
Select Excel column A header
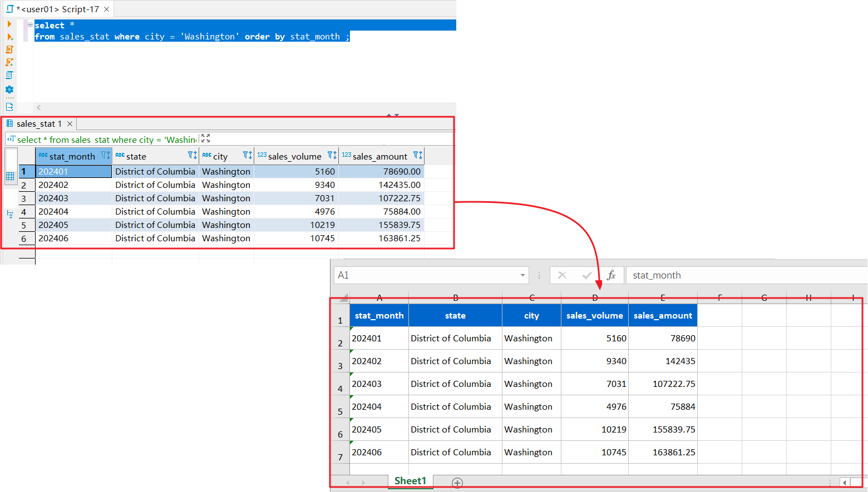(379, 297)
